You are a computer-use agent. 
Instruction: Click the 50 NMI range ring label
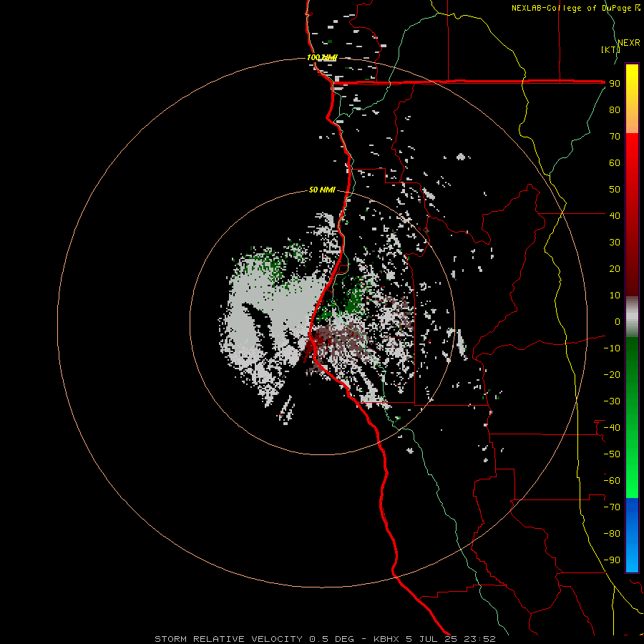(322, 190)
